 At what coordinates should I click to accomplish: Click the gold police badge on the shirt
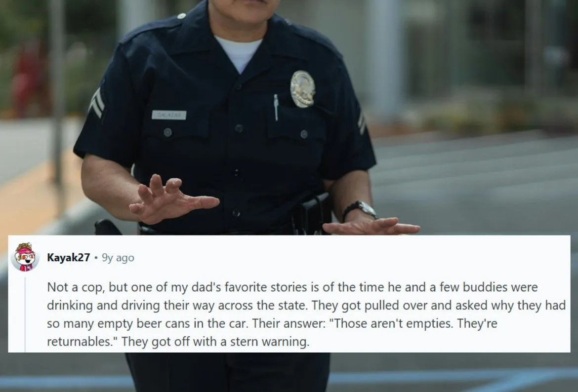click(x=303, y=89)
